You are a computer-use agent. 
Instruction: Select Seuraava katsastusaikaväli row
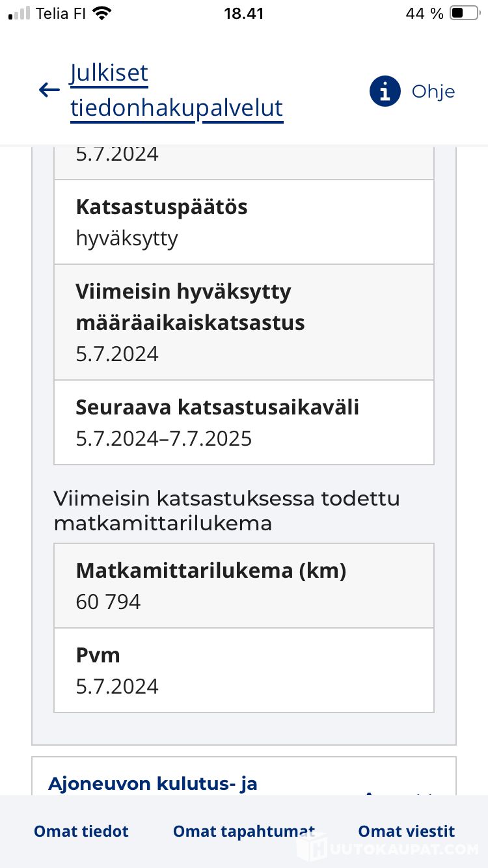pyautogui.click(x=244, y=422)
